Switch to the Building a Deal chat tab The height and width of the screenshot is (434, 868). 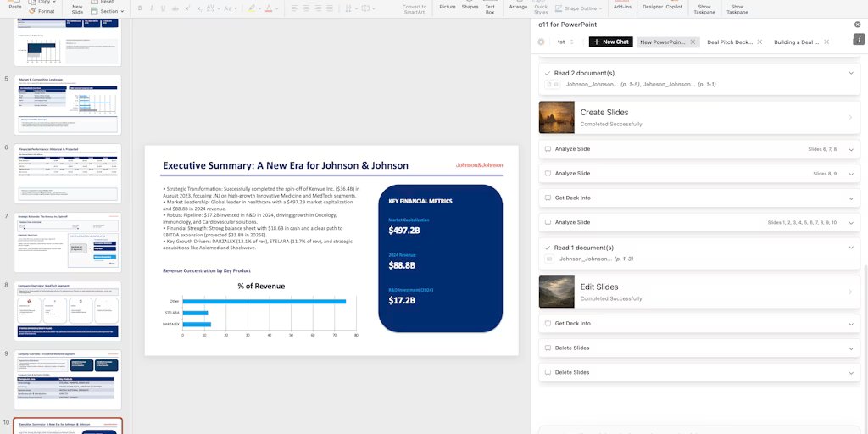[796, 42]
